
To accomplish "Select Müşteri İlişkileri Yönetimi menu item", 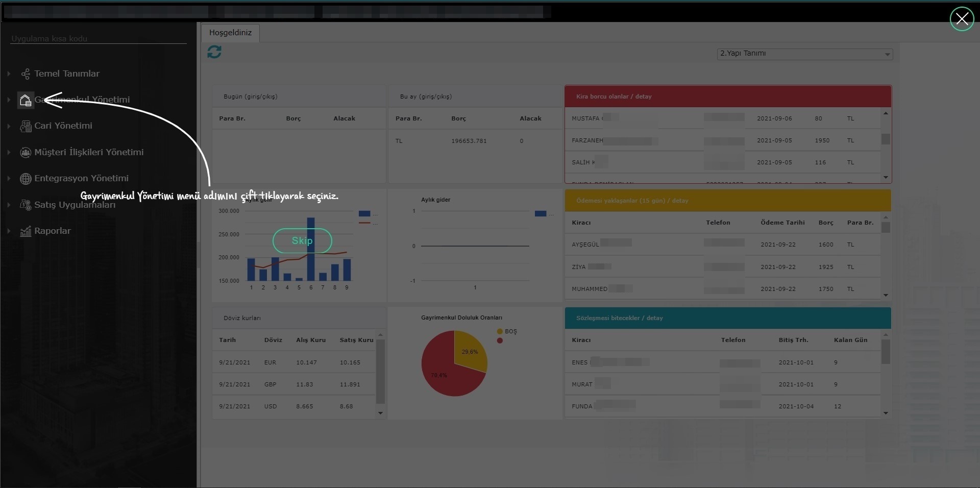I will point(89,152).
